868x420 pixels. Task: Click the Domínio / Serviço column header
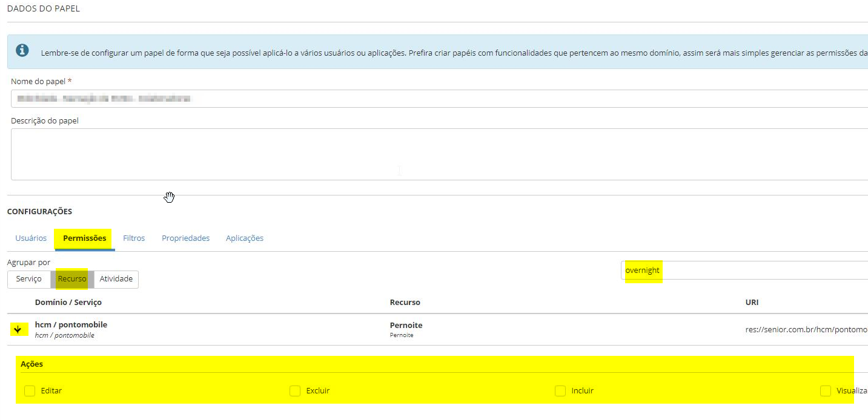pyautogui.click(x=68, y=302)
